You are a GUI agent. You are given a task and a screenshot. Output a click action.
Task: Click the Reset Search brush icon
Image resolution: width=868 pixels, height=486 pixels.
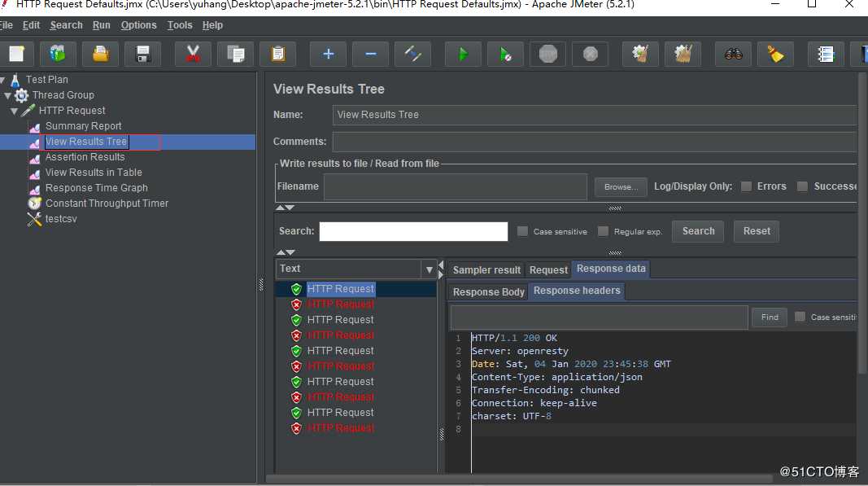[775, 54]
